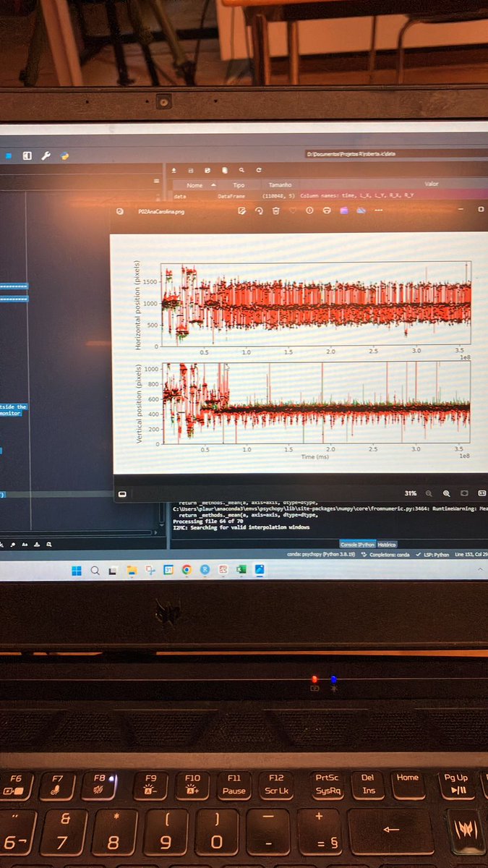Rotate image icon in Photos viewer

tap(259, 210)
